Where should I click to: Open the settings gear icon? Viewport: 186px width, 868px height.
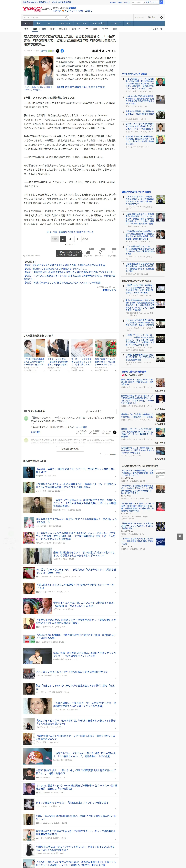[161, 18]
